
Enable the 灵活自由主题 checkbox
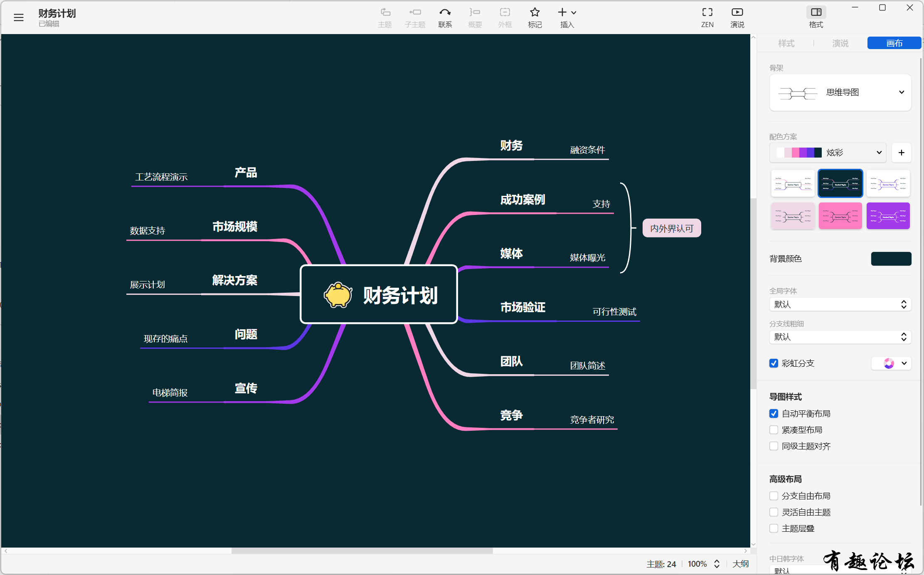coord(774,512)
